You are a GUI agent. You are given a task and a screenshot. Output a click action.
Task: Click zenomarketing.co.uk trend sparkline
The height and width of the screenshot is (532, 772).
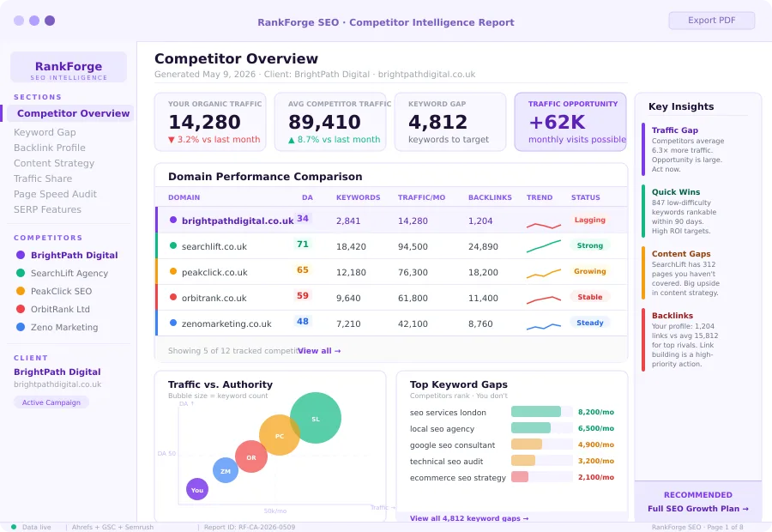(544, 326)
